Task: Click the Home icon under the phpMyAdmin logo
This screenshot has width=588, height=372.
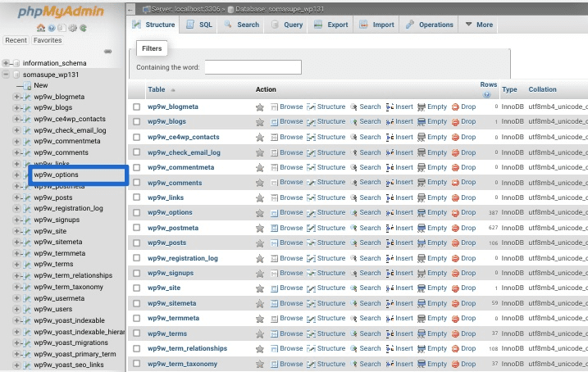Action: pos(41,28)
